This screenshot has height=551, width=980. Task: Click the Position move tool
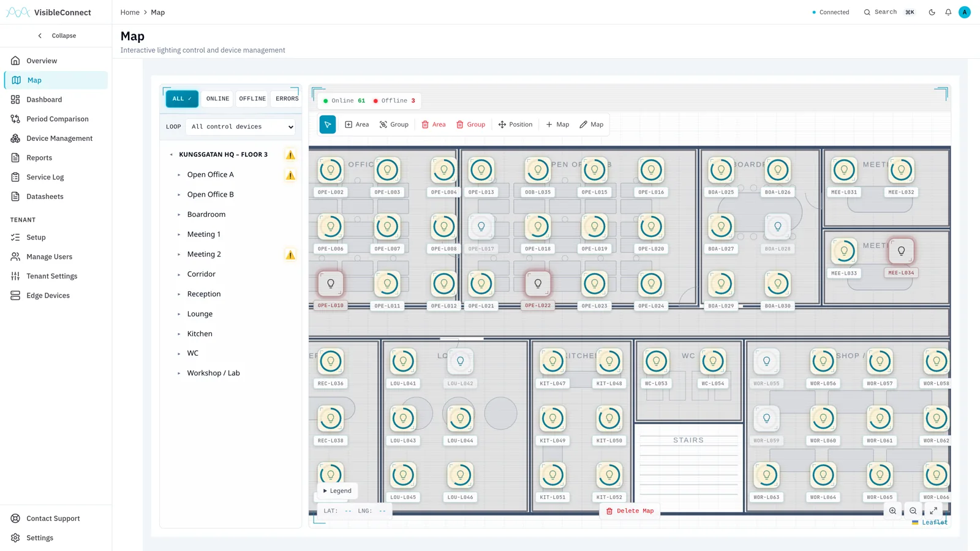[x=515, y=124]
